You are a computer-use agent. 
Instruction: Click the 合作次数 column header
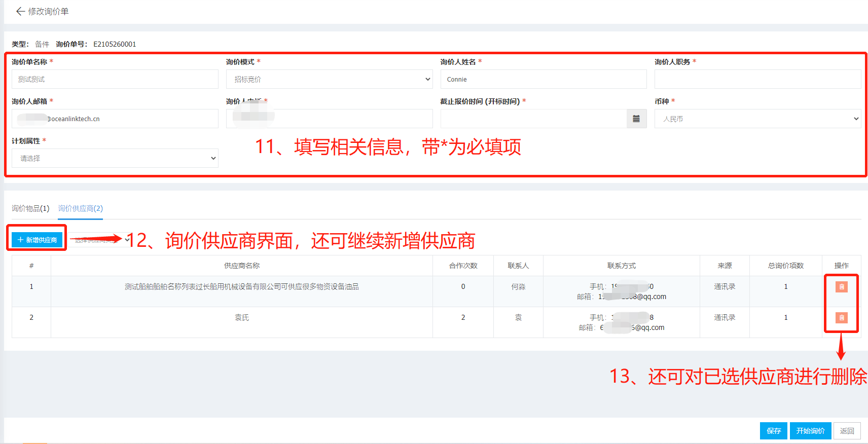coord(463,266)
